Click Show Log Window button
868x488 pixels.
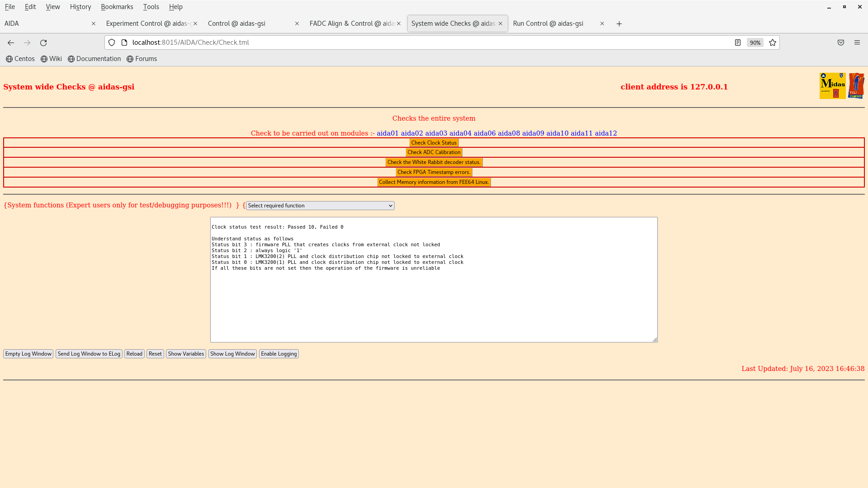click(x=232, y=354)
